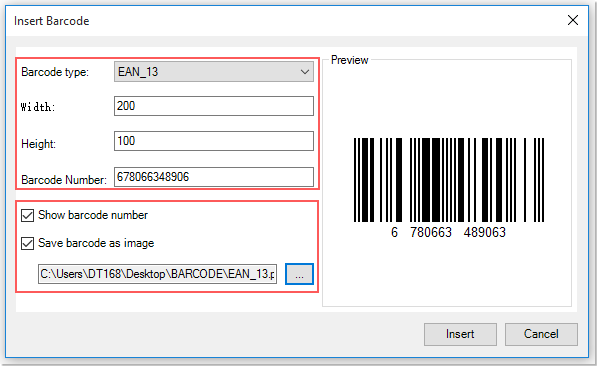Click the image save path field

pyautogui.click(x=157, y=274)
